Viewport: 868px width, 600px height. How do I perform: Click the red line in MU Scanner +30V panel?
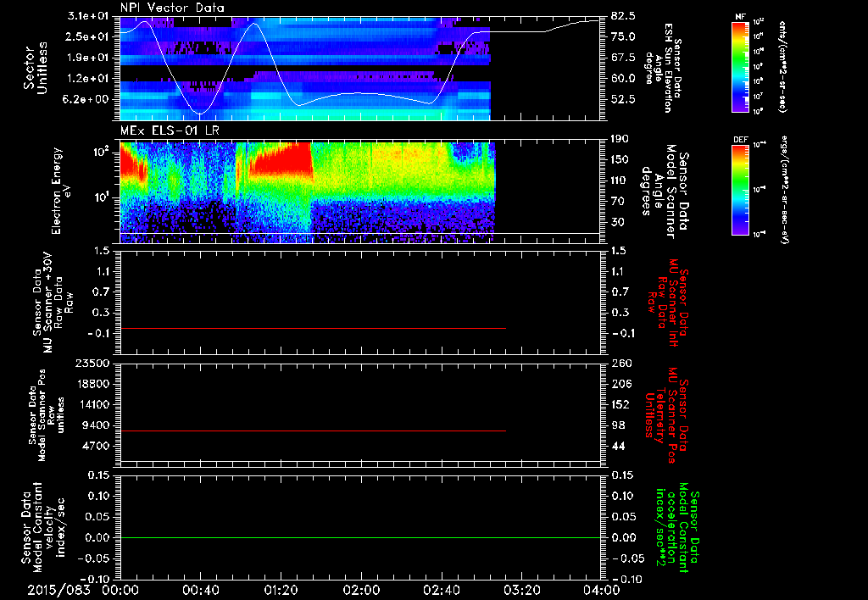pos(313,328)
